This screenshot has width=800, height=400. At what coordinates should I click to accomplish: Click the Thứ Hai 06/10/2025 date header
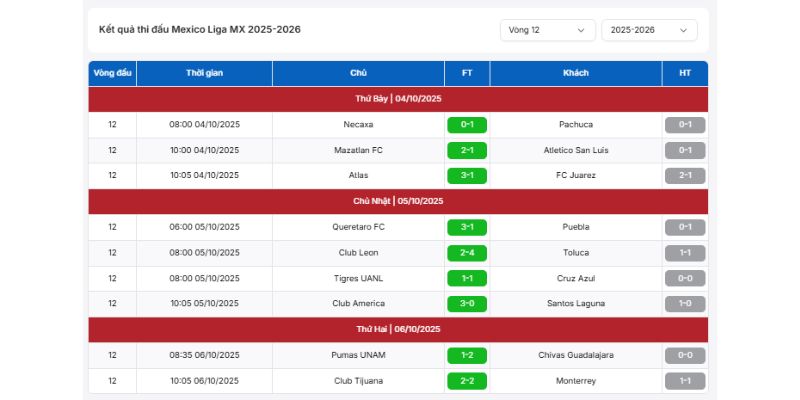click(398, 329)
